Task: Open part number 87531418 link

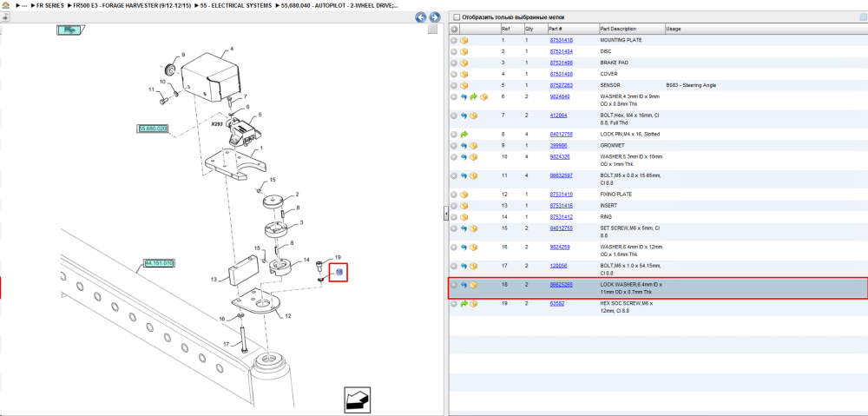Action: coord(561,41)
